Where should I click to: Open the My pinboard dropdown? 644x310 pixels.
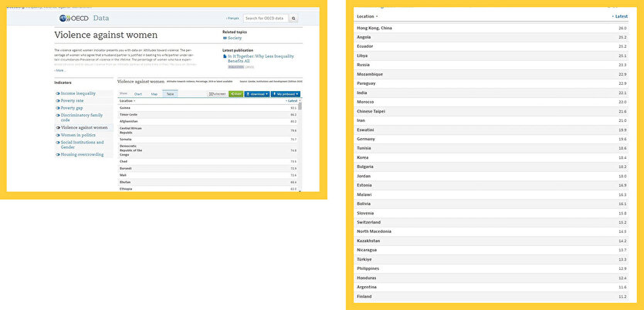(x=286, y=93)
